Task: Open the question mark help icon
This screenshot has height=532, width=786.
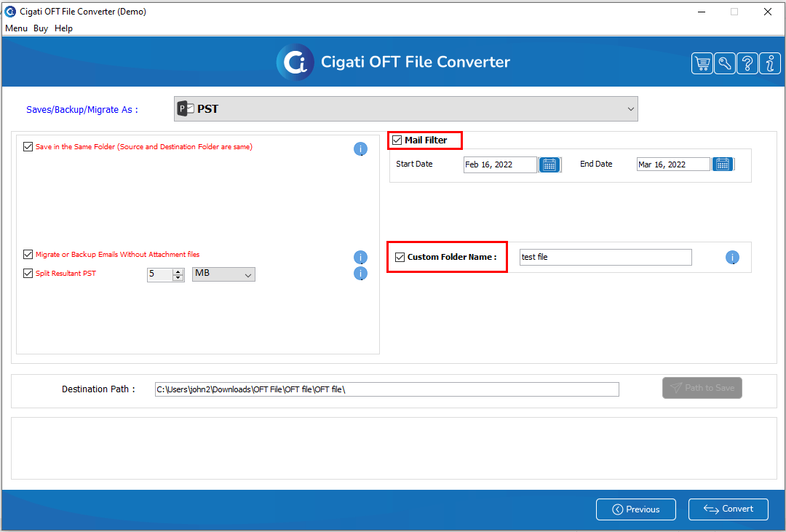Action: coord(747,63)
